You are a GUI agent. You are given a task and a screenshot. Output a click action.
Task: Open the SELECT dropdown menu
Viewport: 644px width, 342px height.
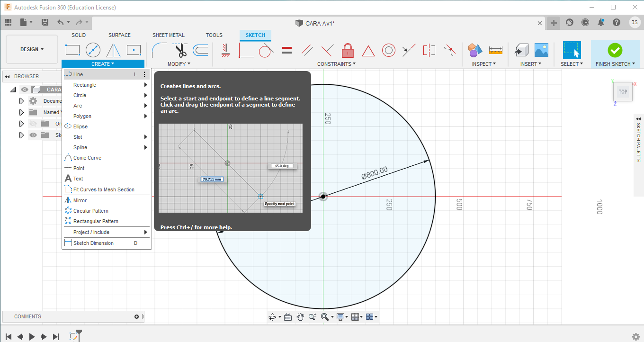click(572, 64)
